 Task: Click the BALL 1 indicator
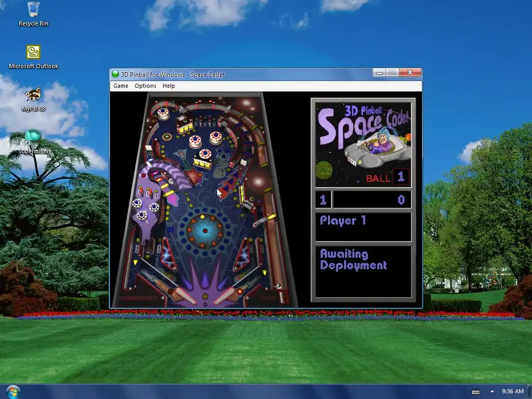[x=388, y=177]
